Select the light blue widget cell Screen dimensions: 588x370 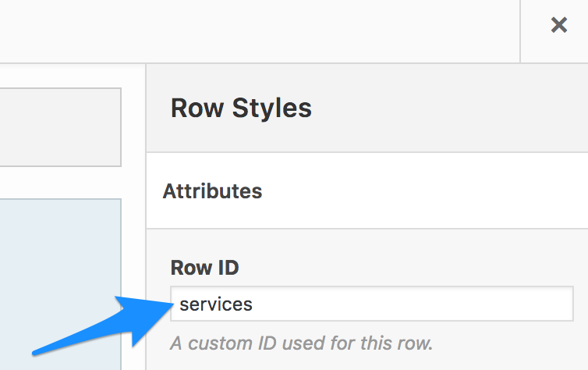[60, 284]
